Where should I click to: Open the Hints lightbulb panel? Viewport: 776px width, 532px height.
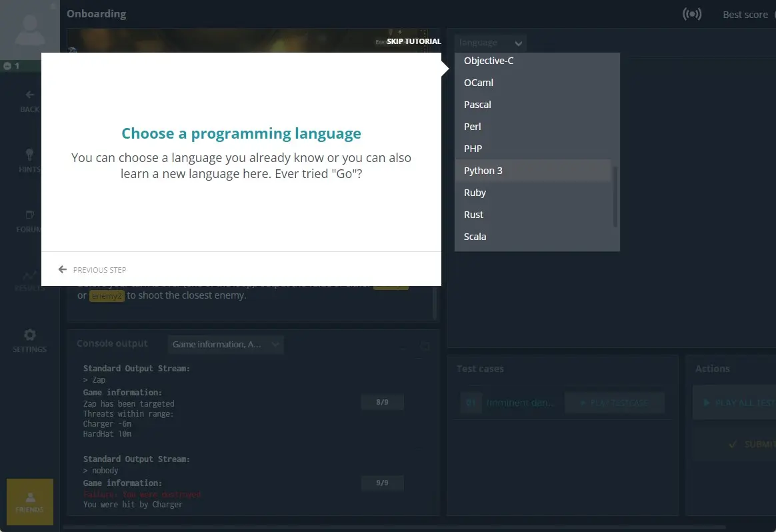(x=30, y=161)
